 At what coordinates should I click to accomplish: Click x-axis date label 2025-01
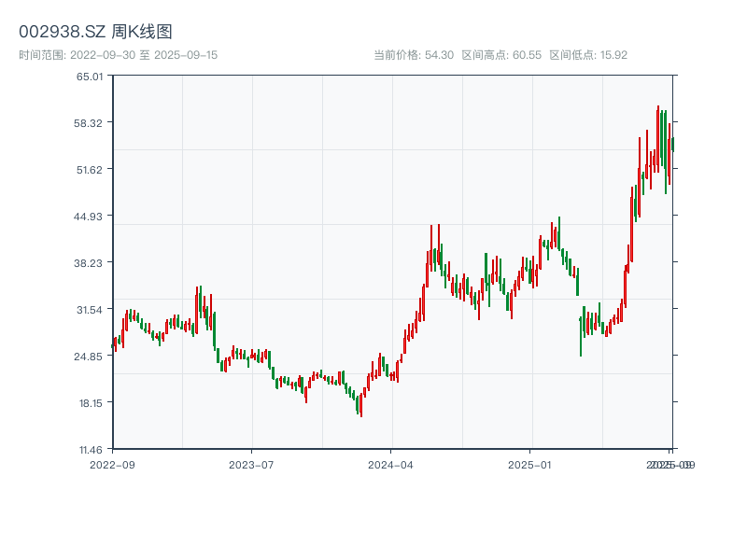(529, 465)
